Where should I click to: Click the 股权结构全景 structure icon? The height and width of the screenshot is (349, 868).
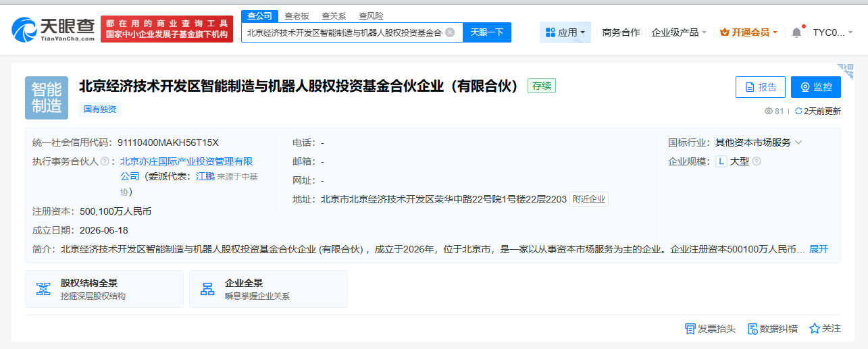(x=43, y=289)
